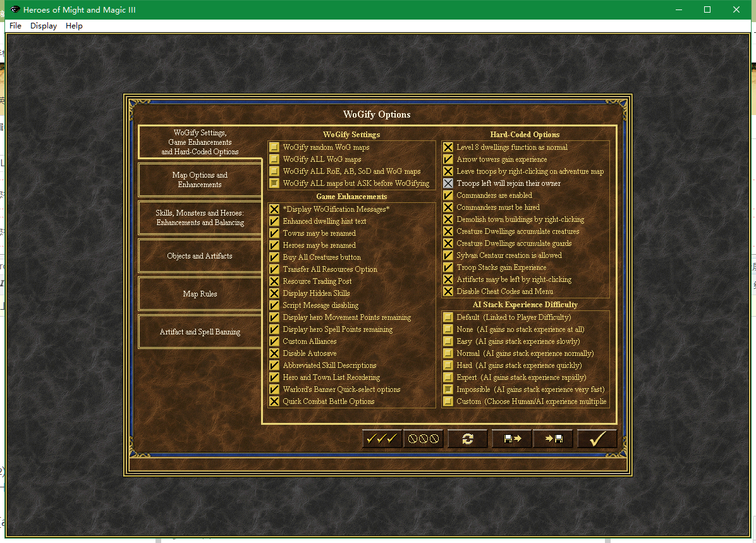Select WoGify random WoG maps option
This screenshot has width=756, height=543.
pos(274,147)
